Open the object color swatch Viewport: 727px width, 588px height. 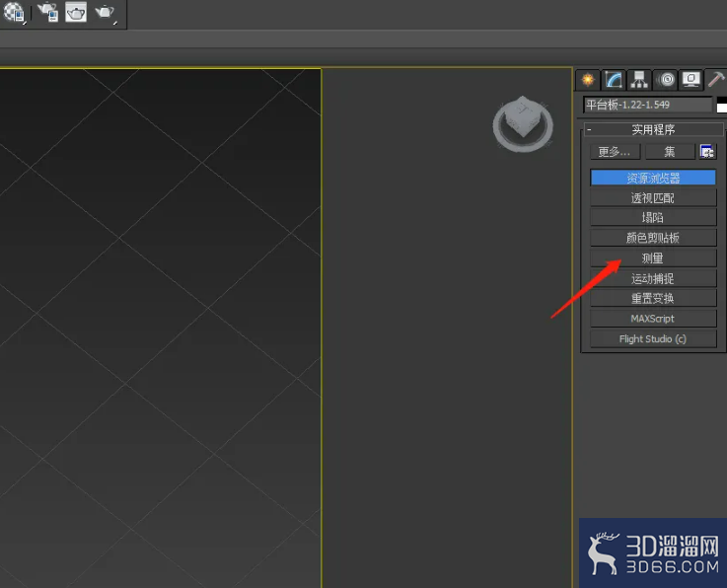(x=721, y=105)
